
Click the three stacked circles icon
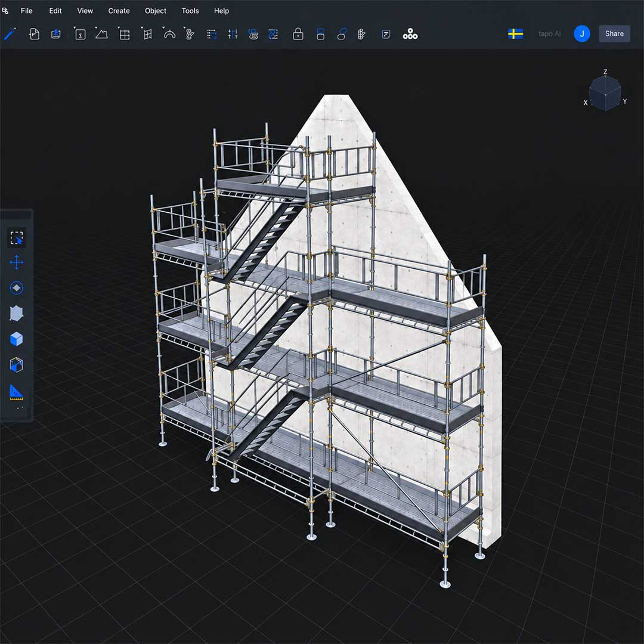pos(410,34)
